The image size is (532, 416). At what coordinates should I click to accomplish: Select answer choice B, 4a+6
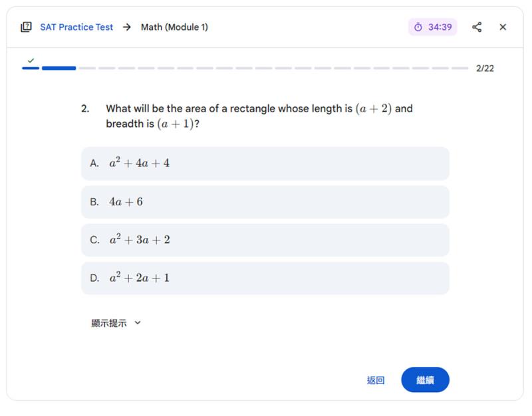(266, 201)
